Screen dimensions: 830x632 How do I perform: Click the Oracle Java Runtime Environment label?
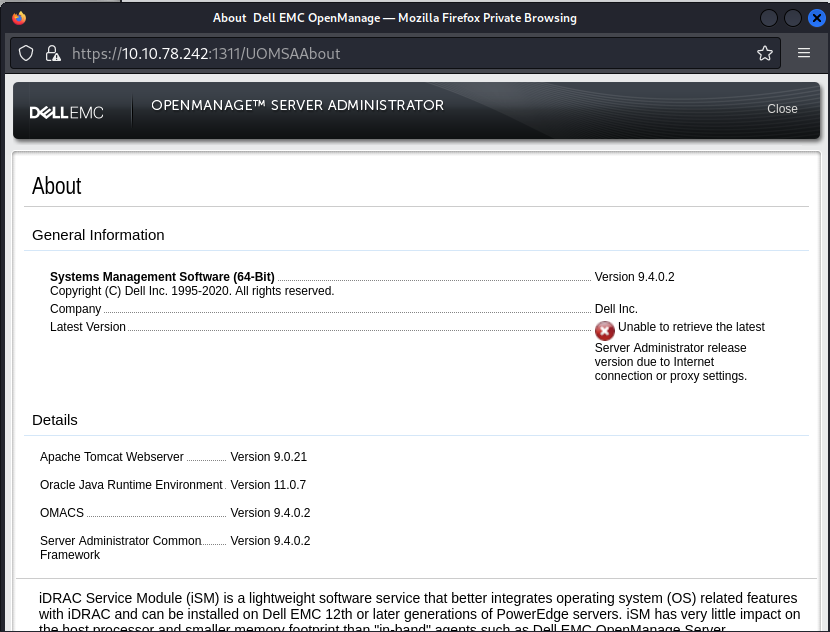(x=131, y=485)
